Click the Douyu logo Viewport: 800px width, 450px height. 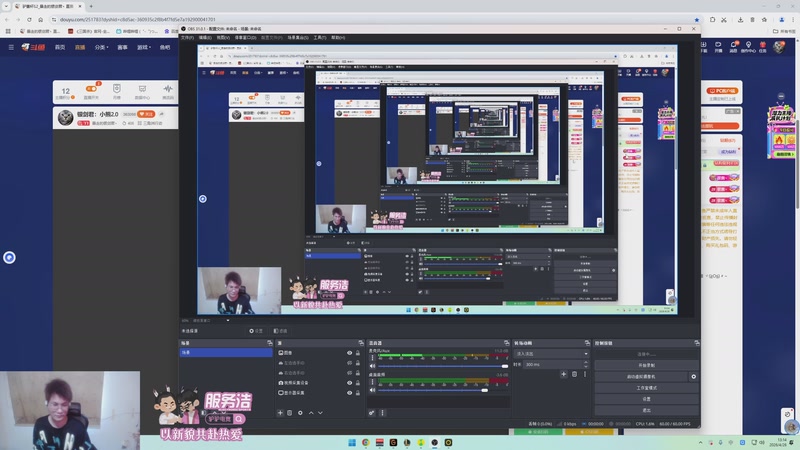(33, 47)
